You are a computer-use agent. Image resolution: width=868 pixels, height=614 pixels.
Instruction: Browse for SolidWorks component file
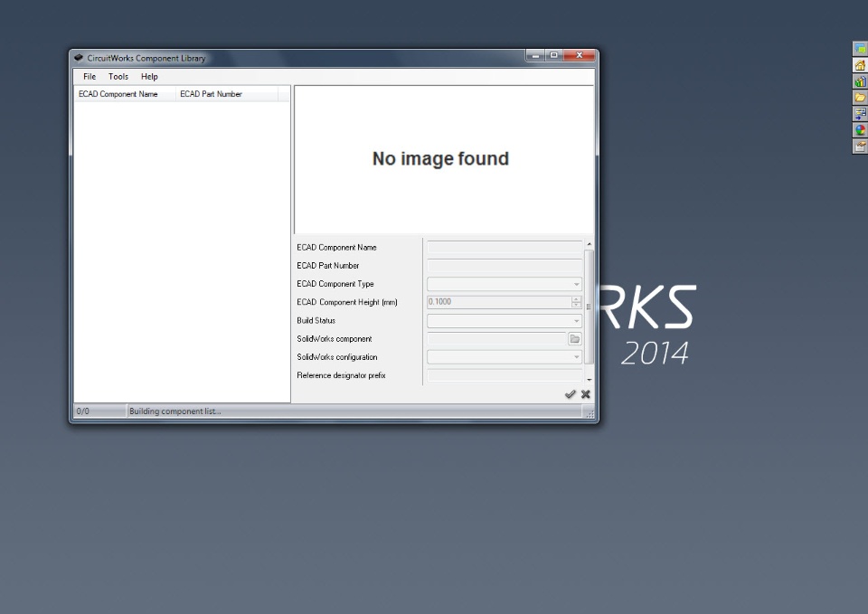[575, 339]
